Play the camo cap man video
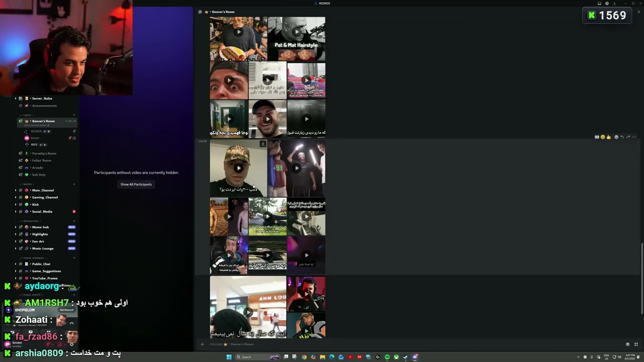The height and width of the screenshot is (362, 644). 238,168
